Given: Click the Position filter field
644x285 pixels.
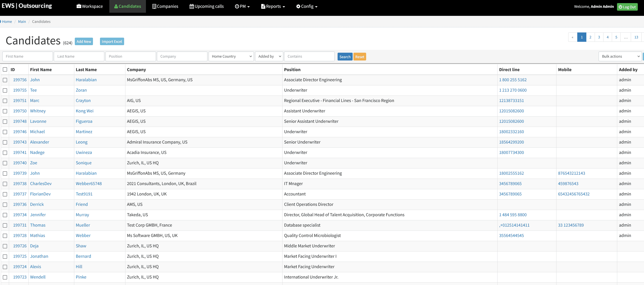Looking at the screenshot, I should [x=131, y=56].
